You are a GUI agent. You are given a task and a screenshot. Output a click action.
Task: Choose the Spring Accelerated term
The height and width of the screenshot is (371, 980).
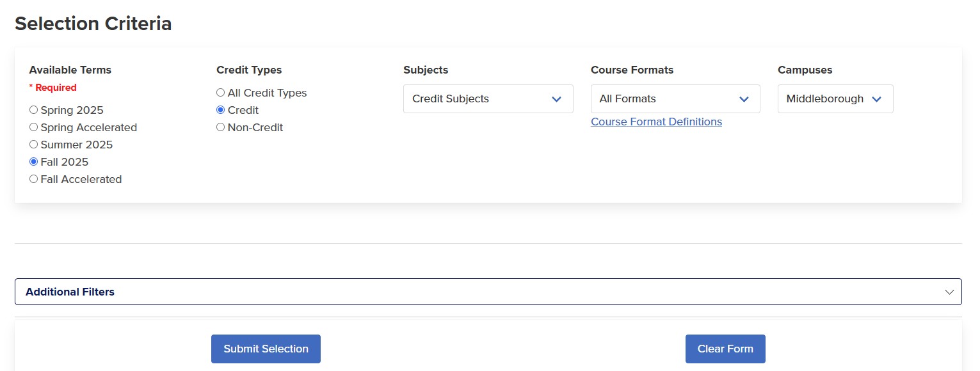[33, 127]
